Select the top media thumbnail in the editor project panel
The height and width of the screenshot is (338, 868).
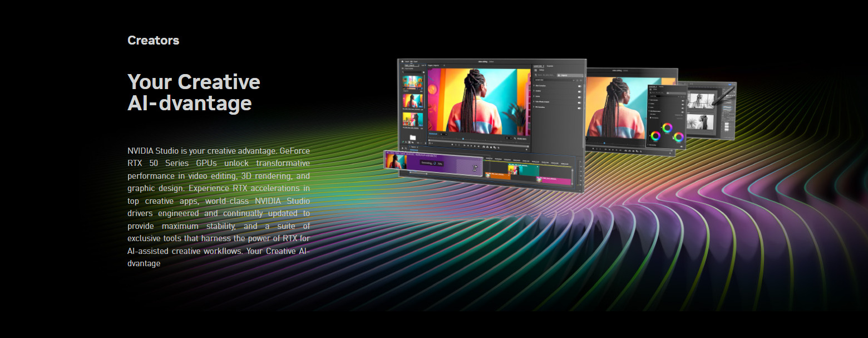click(x=413, y=82)
